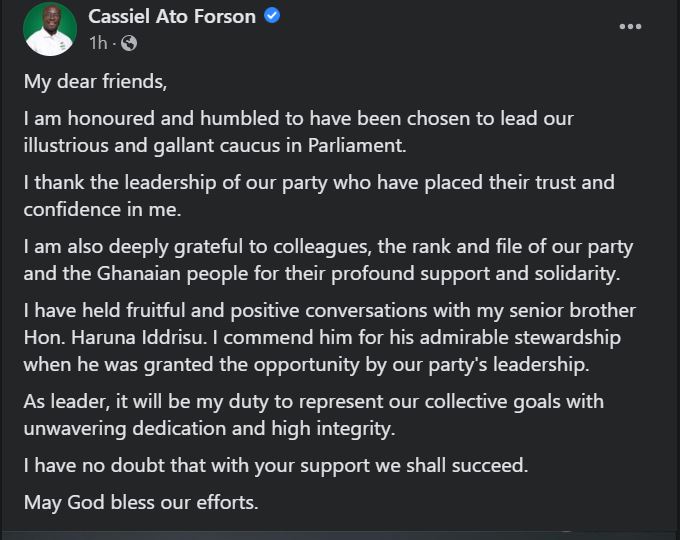Screen dimensions: 680x540
Task: Click the paragraph thanking the party leadership
Action: [x=319, y=196]
